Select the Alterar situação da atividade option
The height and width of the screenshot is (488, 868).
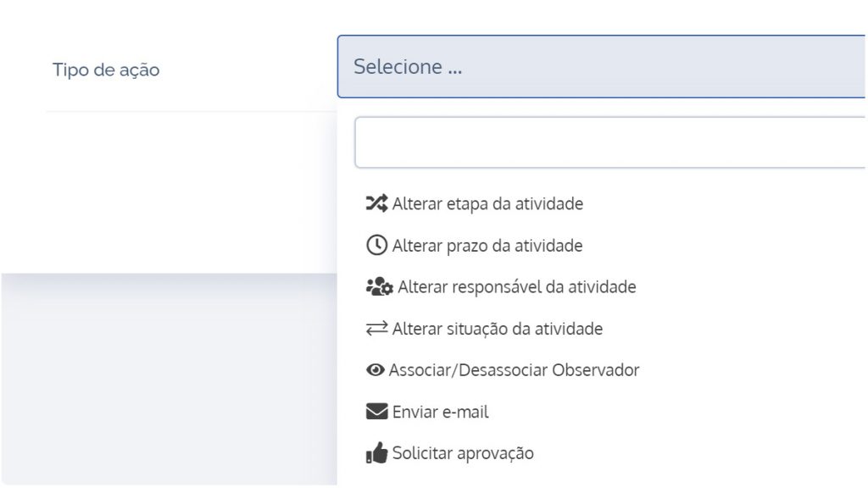pyautogui.click(x=497, y=329)
